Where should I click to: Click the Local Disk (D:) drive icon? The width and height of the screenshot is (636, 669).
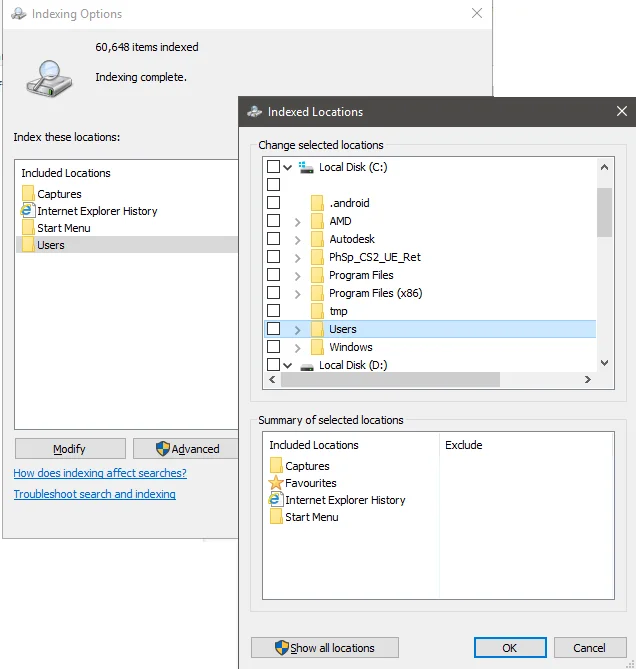click(x=307, y=366)
